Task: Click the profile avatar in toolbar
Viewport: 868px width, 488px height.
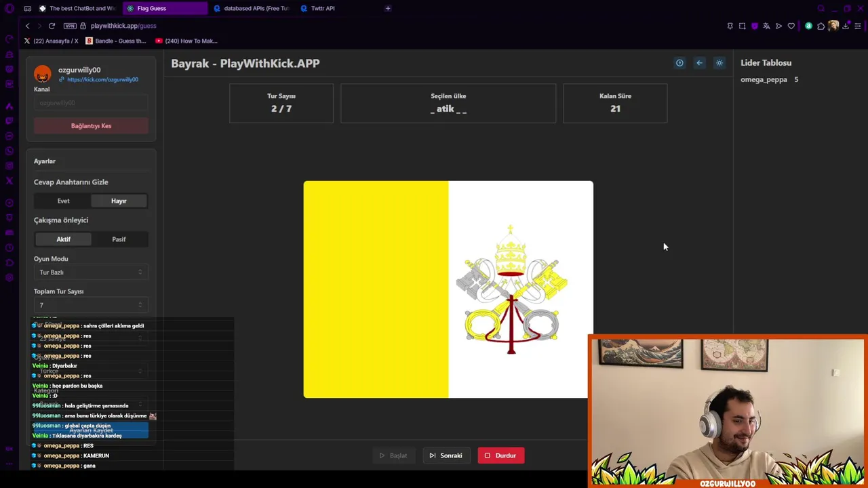Action: click(833, 26)
